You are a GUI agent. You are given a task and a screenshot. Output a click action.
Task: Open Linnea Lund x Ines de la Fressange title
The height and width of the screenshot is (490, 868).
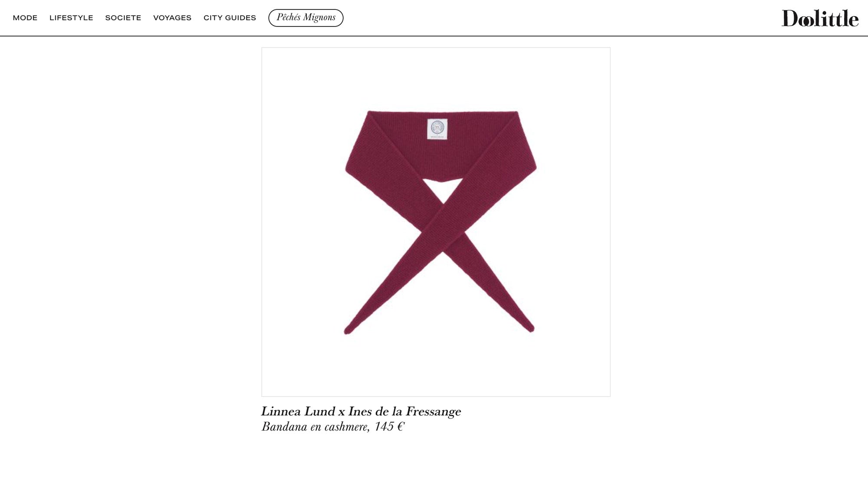click(361, 411)
